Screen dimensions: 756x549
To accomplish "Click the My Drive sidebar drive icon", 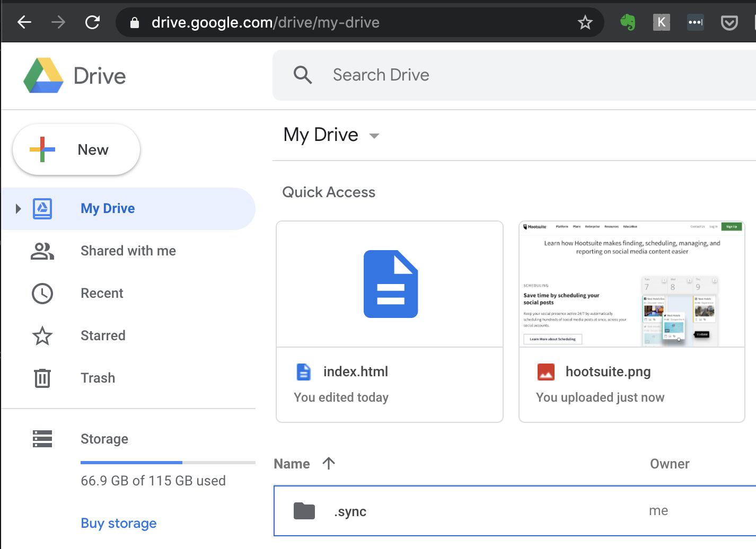I will 42,209.
